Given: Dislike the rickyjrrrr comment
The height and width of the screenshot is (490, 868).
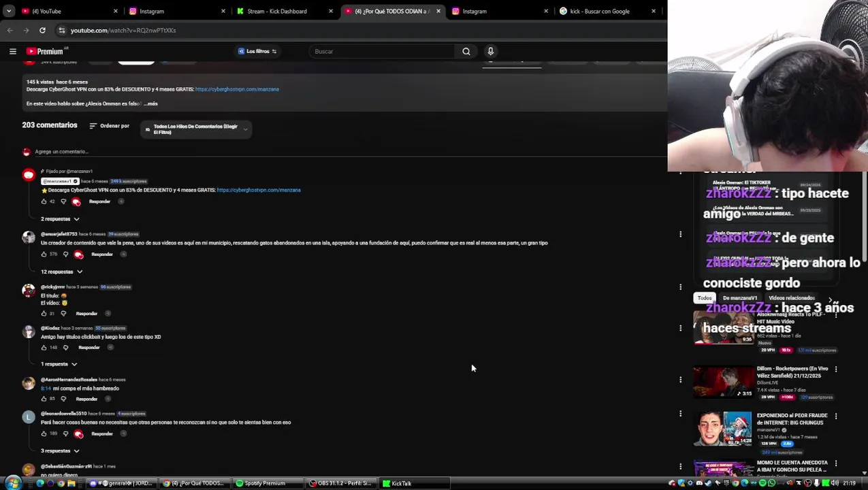Looking at the screenshot, I should click(x=63, y=314).
